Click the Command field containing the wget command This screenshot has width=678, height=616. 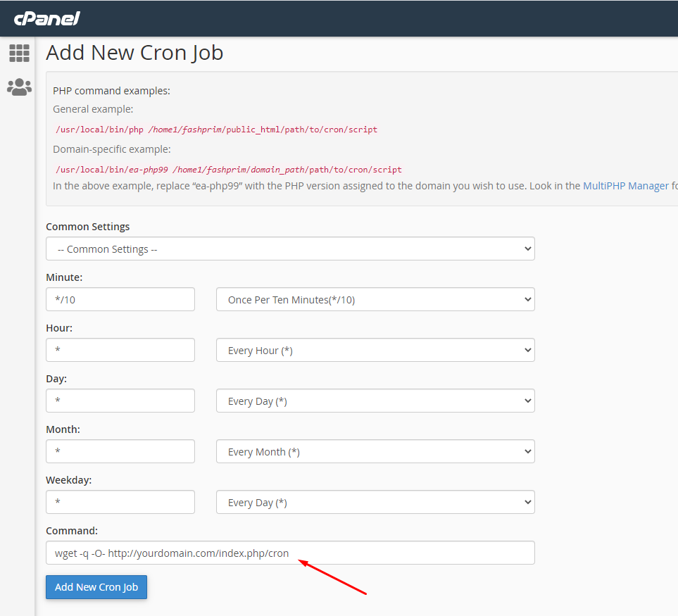[x=290, y=553]
